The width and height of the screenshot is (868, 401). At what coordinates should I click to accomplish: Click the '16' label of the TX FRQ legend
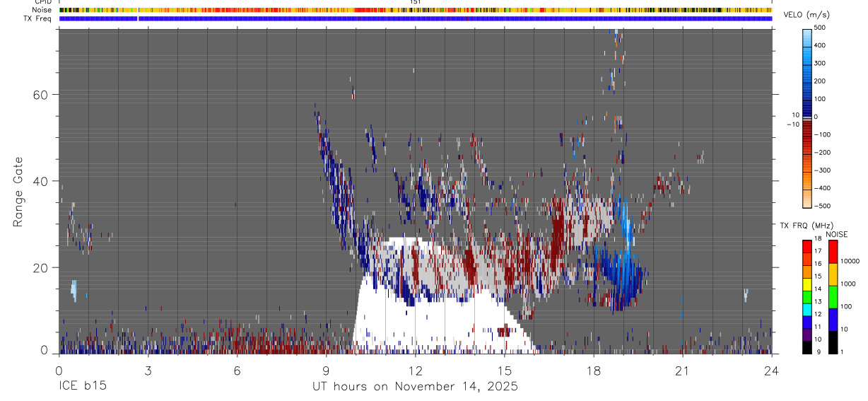click(817, 264)
